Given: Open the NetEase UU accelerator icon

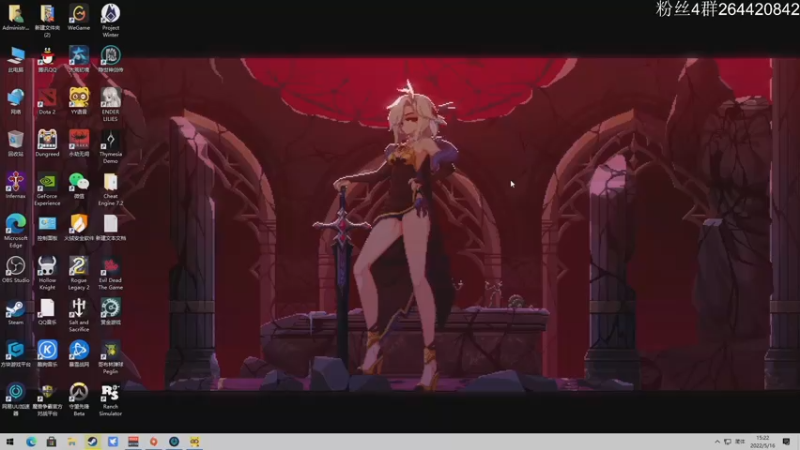Looking at the screenshot, I should pos(15,393).
